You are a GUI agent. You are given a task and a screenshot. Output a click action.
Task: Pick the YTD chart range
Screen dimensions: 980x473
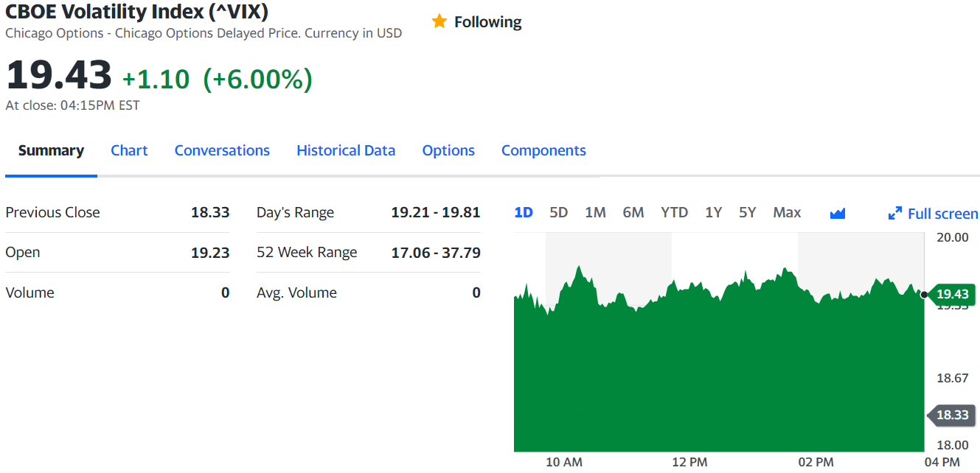click(674, 212)
